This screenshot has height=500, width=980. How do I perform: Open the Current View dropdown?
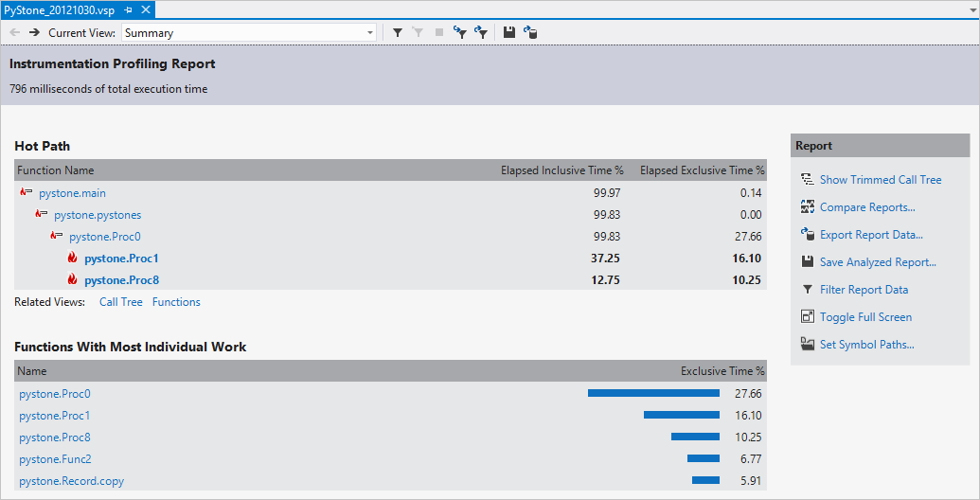[x=370, y=33]
